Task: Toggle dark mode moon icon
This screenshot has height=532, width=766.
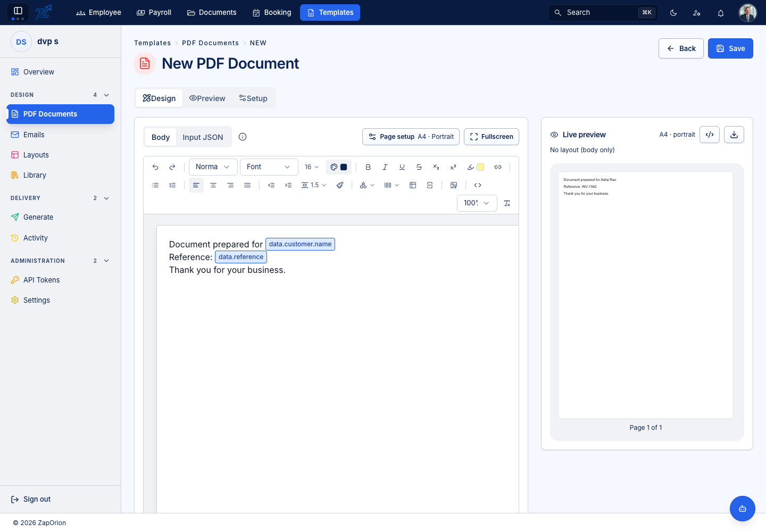Action: [x=673, y=13]
